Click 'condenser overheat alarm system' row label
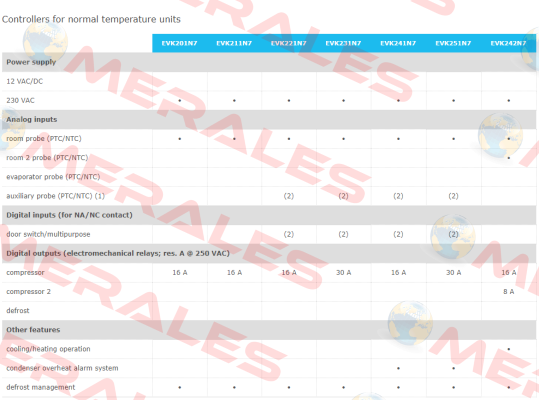This screenshot has height=400, width=539. [62, 368]
